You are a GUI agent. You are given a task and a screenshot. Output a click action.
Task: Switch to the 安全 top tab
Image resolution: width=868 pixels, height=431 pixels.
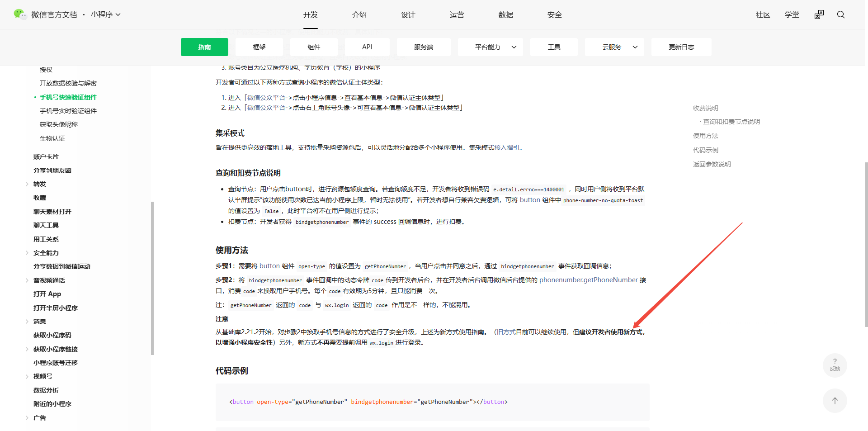point(555,14)
